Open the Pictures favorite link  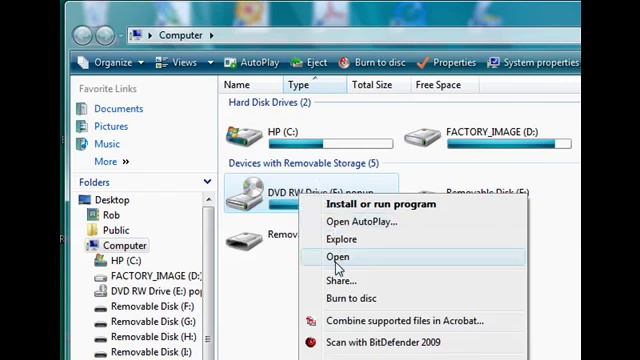[x=111, y=126]
